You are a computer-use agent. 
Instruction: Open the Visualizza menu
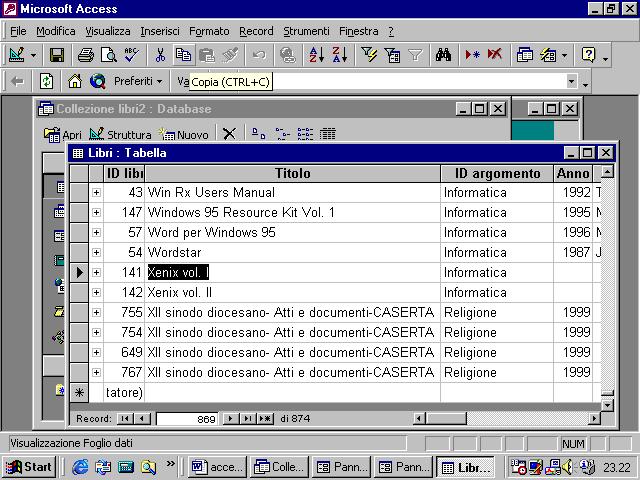pyautogui.click(x=108, y=31)
